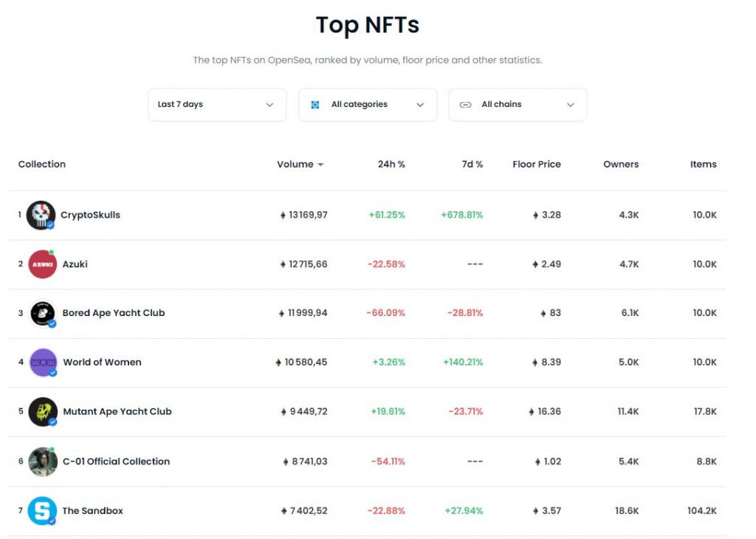Open the CryptoSkulls collection name

[90, 215]
